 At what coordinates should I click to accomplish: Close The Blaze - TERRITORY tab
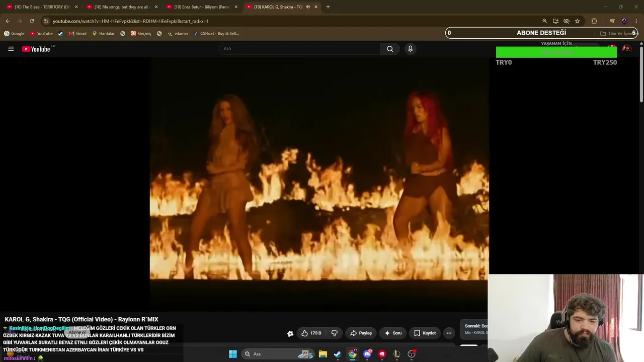[x=76, y=7]
